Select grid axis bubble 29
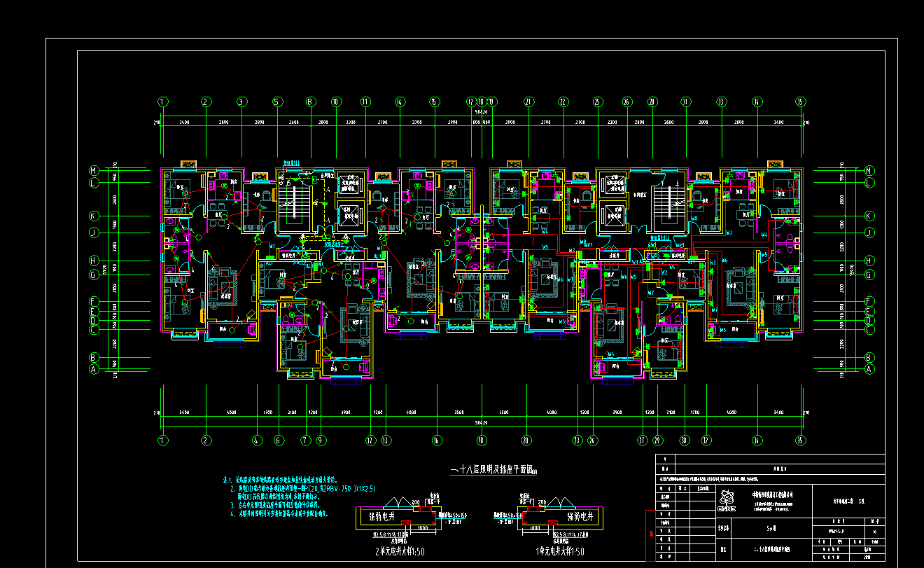This screenshot has width=924, height=568. click(x=657, y=441)
